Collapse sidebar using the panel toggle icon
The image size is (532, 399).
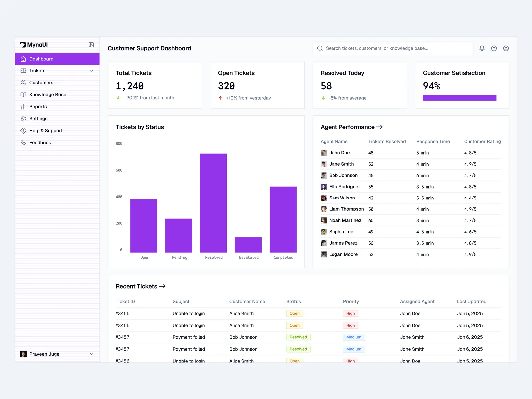pos(91,45)
